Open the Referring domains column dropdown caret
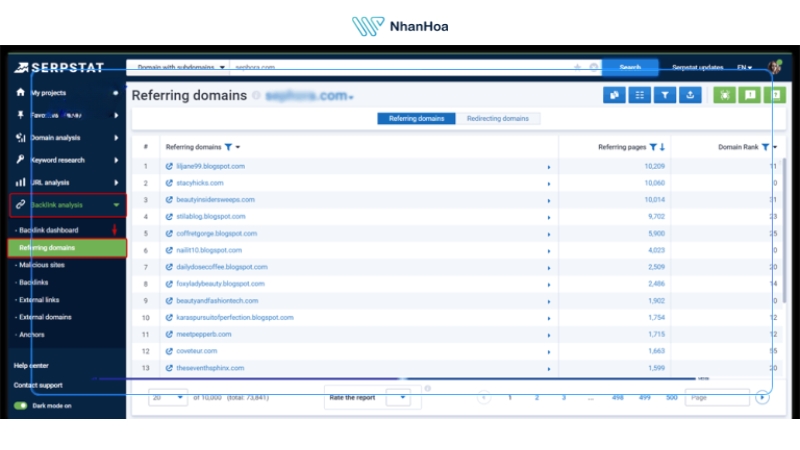This screenshot has width=800, height=450. [238, 147]
